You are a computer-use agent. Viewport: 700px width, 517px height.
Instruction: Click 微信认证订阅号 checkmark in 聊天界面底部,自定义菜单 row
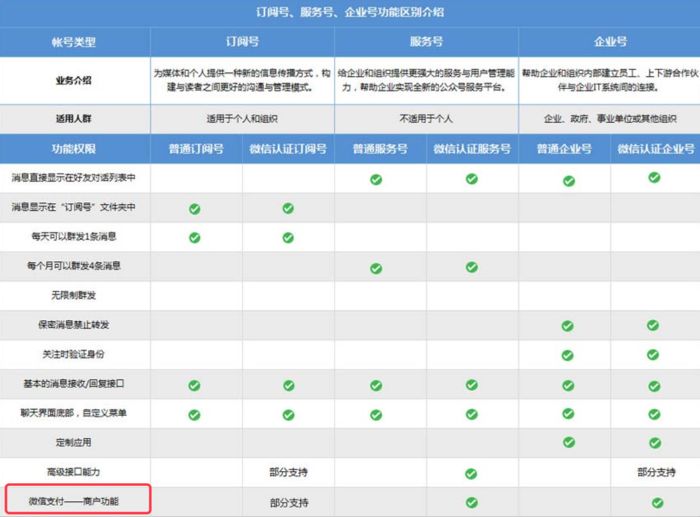tap(288, 413)
